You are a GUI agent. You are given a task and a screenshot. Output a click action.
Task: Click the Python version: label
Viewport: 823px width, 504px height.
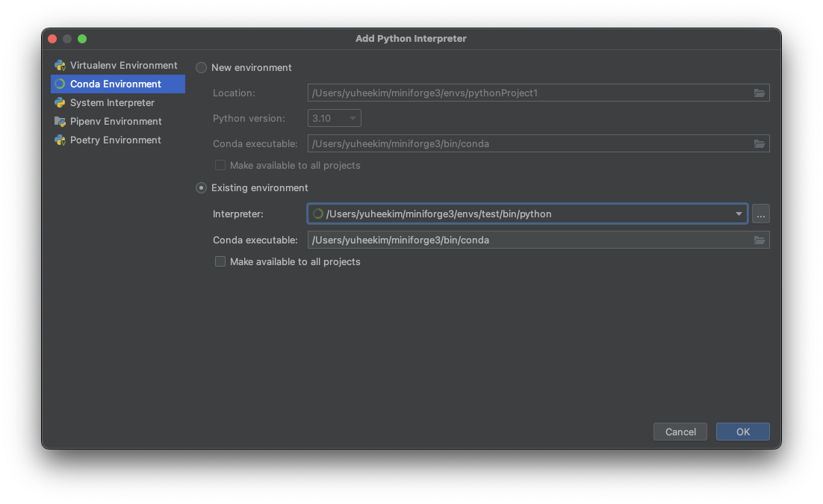(249, 118)
